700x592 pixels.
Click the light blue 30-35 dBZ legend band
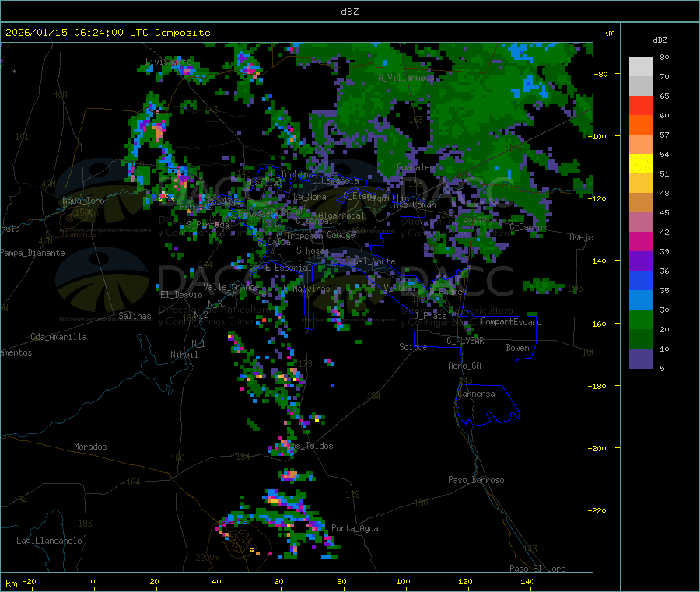tap(641, 300)
